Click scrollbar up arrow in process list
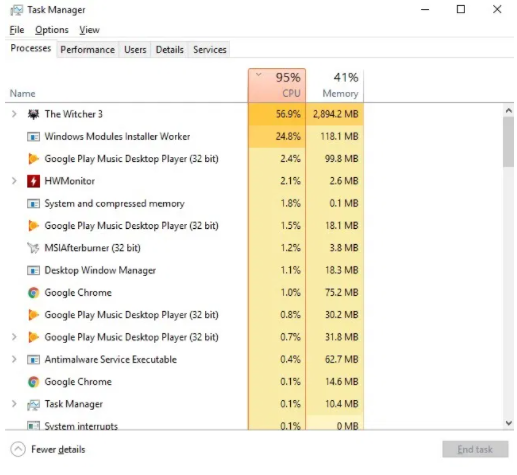Image resolution: width=517 pixels, height=475 pixels. point(509,111)
